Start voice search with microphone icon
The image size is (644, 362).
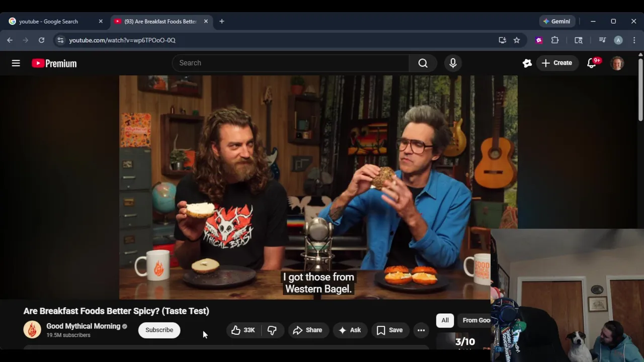point(453,63)
